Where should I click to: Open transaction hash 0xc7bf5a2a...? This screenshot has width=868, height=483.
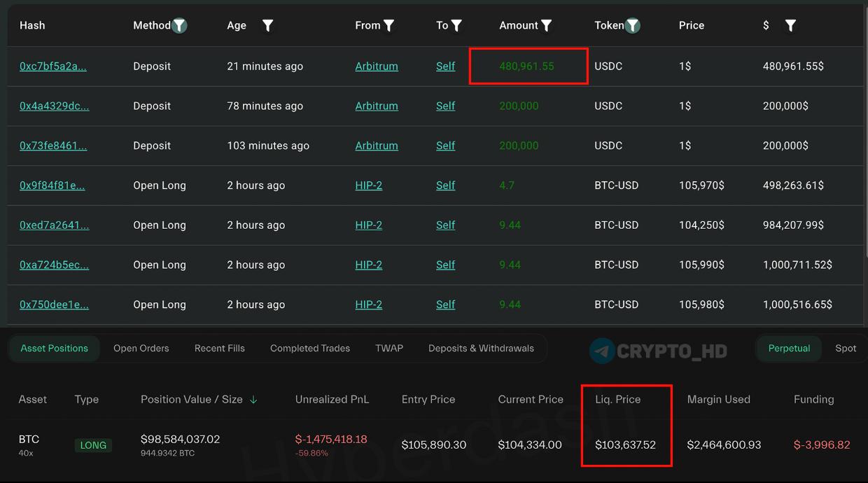click(x=53, y=66)
